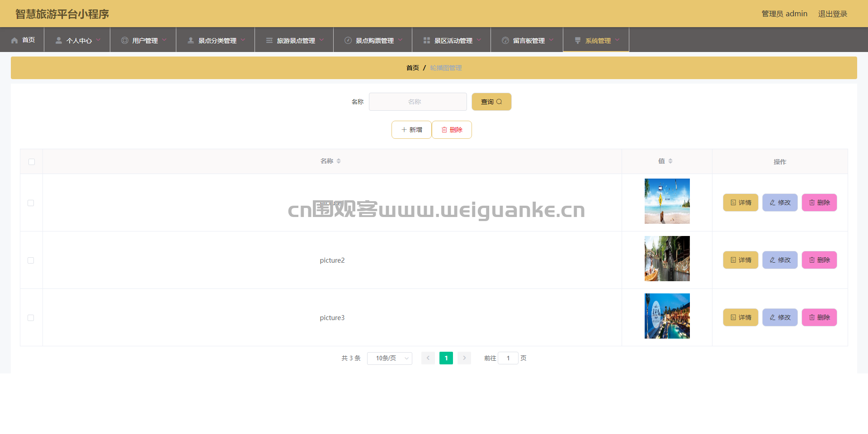Click 修改 for the first row

pos(780,203)
